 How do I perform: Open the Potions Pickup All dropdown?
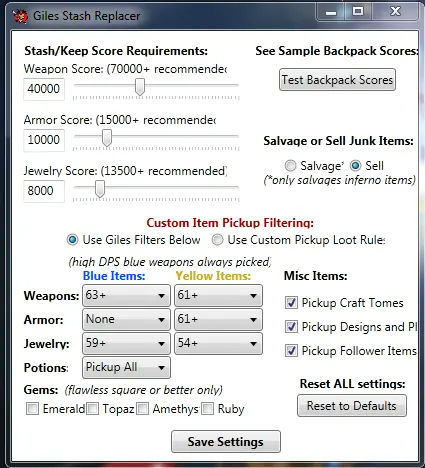pyautogui.click(x=126, y=367)
